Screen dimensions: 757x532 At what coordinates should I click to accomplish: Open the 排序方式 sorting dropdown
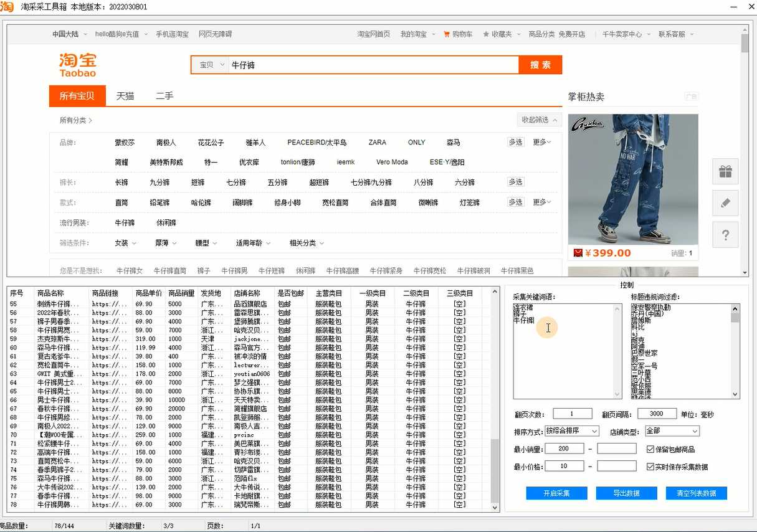(573, 431)
